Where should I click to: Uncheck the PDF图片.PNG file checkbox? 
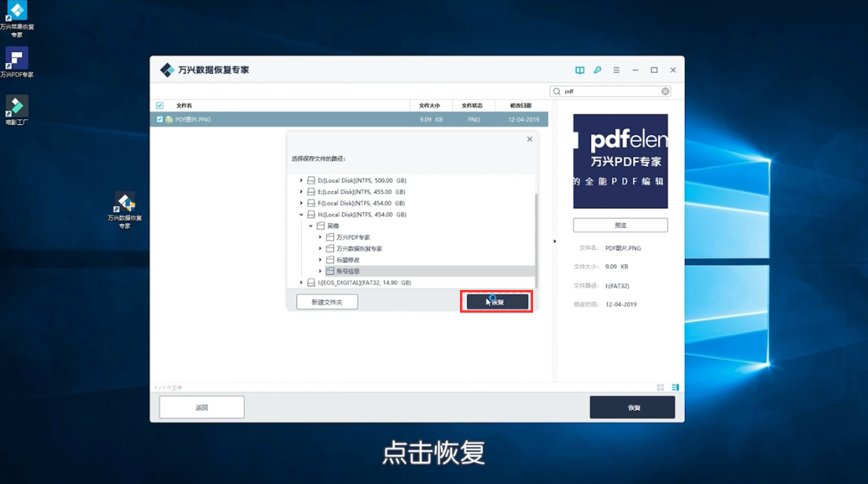160,119
